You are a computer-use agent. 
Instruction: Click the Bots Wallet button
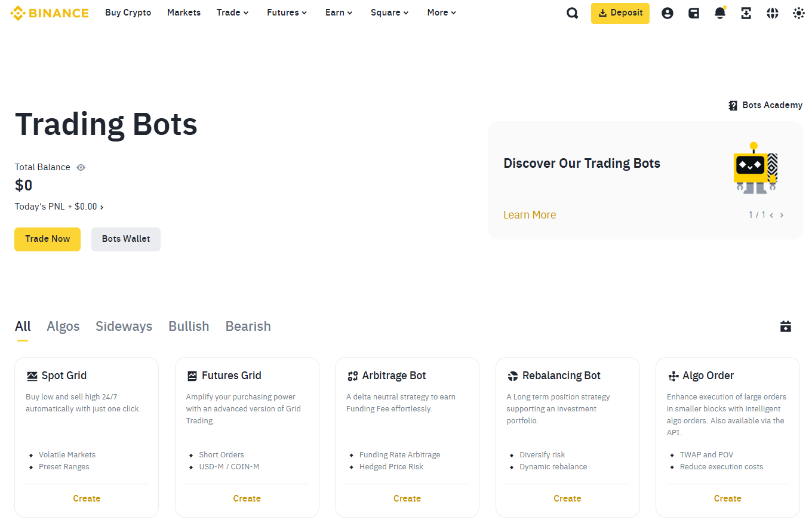tap(126, 239)
